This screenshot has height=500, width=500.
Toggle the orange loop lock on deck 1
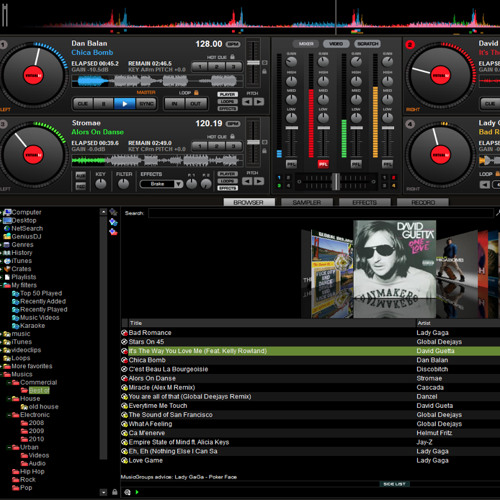tap(196, 92)
